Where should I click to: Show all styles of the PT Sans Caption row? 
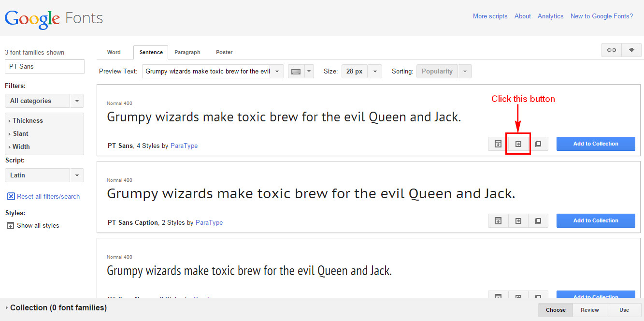click(x=498, y=221)
